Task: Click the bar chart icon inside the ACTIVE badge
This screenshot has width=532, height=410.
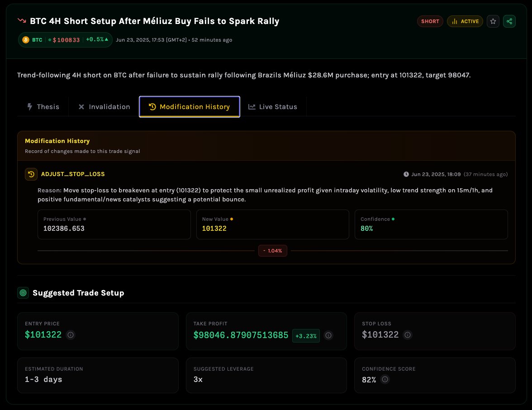Action: click(454, 21)
